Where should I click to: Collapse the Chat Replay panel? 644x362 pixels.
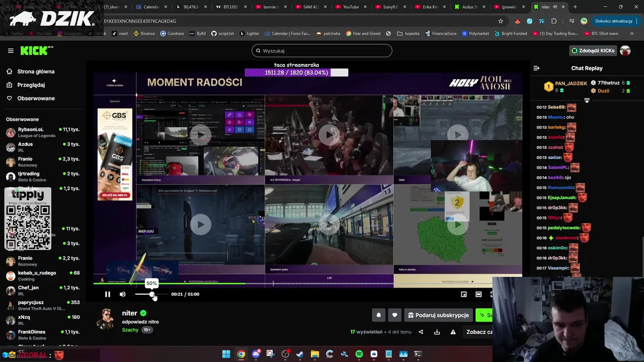point(536,68)
